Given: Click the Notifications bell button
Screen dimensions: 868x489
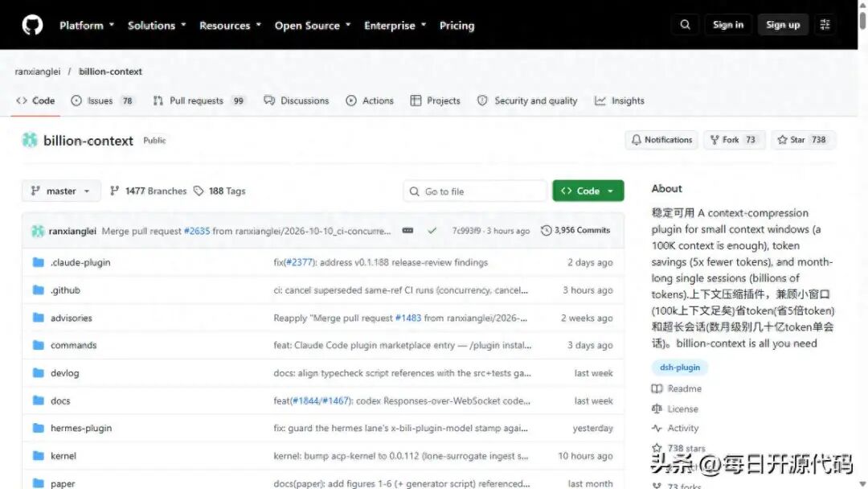Looking at the screenshot, I should click(661, 140).
